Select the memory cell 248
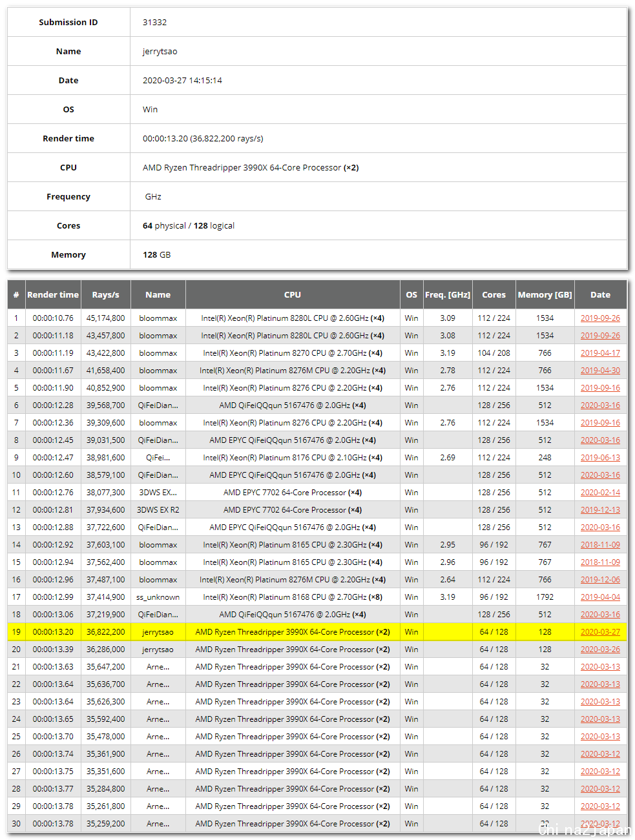Viewport: 635px width, 840px height. 545,458
